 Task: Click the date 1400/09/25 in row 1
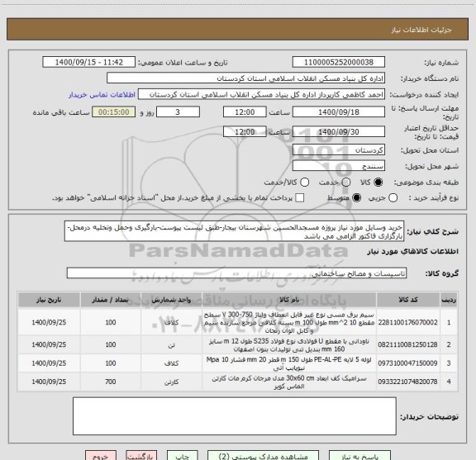pos(49,323)
